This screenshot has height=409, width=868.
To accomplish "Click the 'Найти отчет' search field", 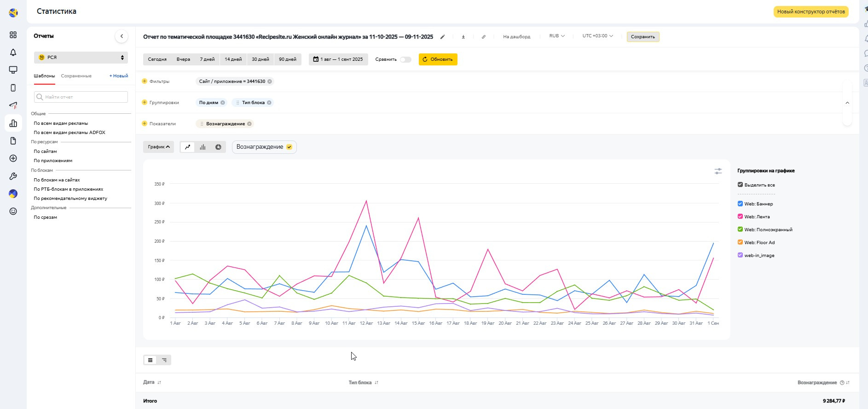I will click(x=81, y=97).
